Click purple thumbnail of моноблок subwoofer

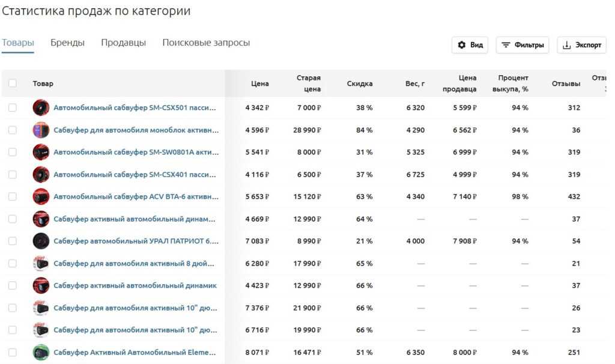(41, 130)
